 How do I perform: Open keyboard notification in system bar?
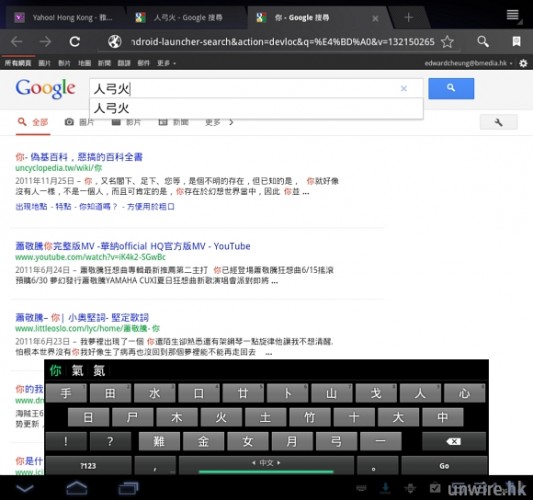tap(361, 488)
